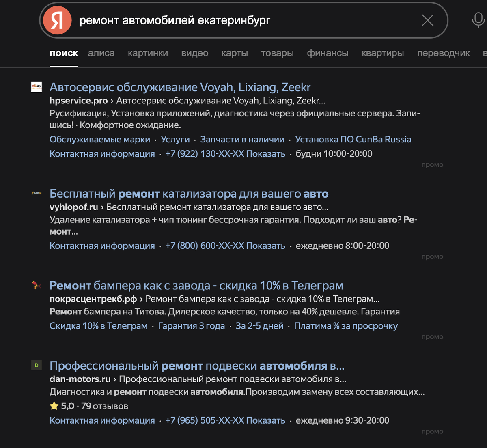Click the yellow star rating icon
Image resolution: width=487 pixels, height=448 pixels.
tap(54, 406)
